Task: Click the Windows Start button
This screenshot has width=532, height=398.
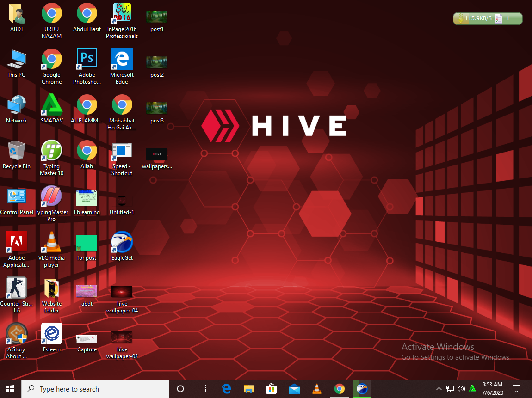Action: coord(10,389)
